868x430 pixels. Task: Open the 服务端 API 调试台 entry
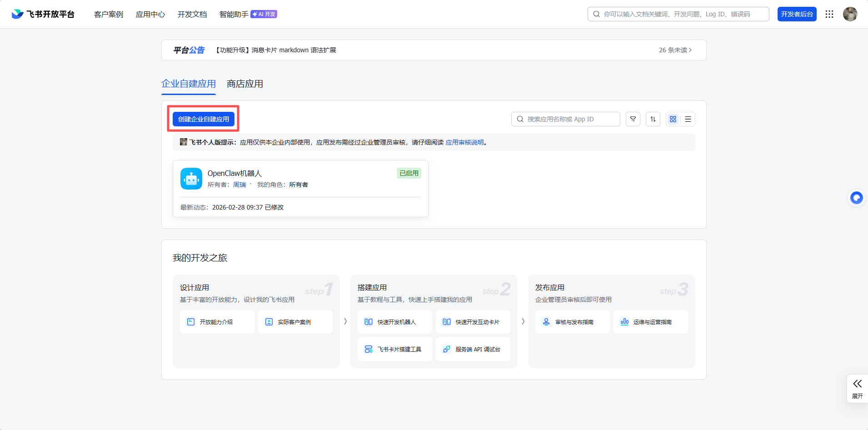coord(473,349)
